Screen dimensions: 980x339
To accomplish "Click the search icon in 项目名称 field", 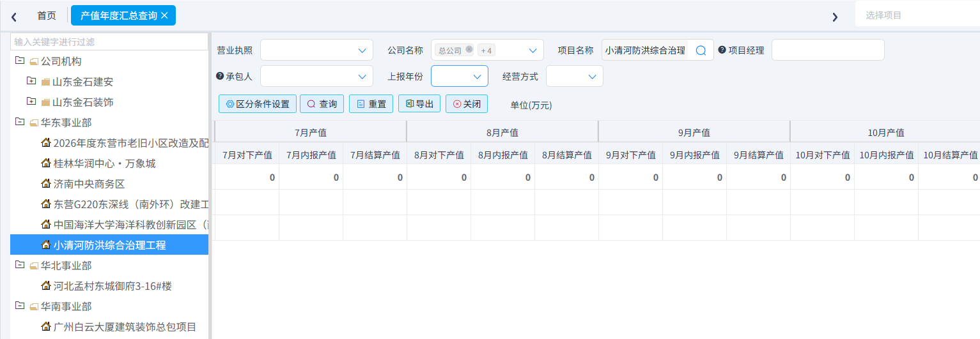I will tap(701, 50).
